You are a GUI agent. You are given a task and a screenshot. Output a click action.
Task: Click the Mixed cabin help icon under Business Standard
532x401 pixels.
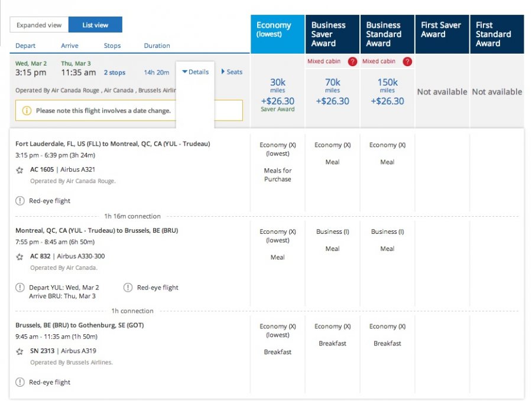pyautogui.click(x=407, y=61)
